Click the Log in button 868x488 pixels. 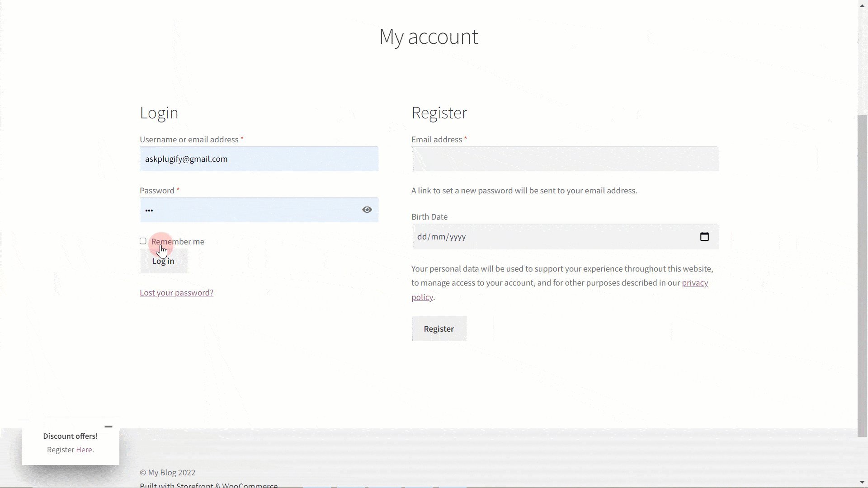tap(164, 261)
